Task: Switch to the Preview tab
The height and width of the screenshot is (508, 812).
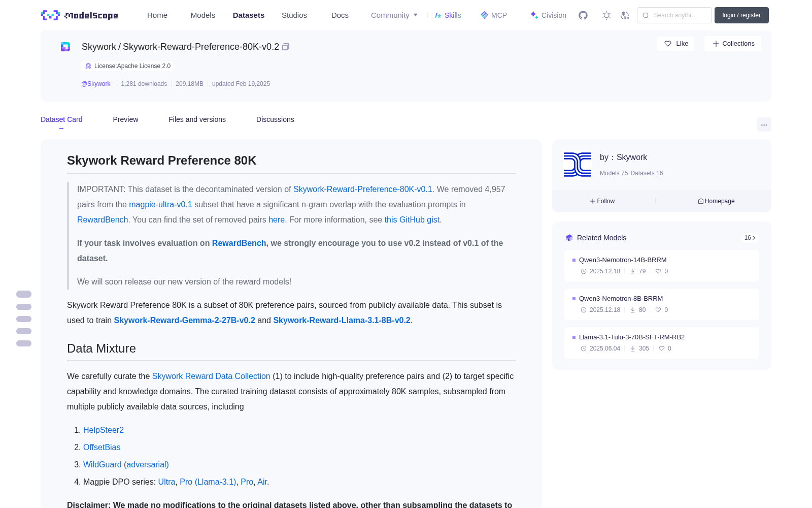Action: (x=125, y=119)
